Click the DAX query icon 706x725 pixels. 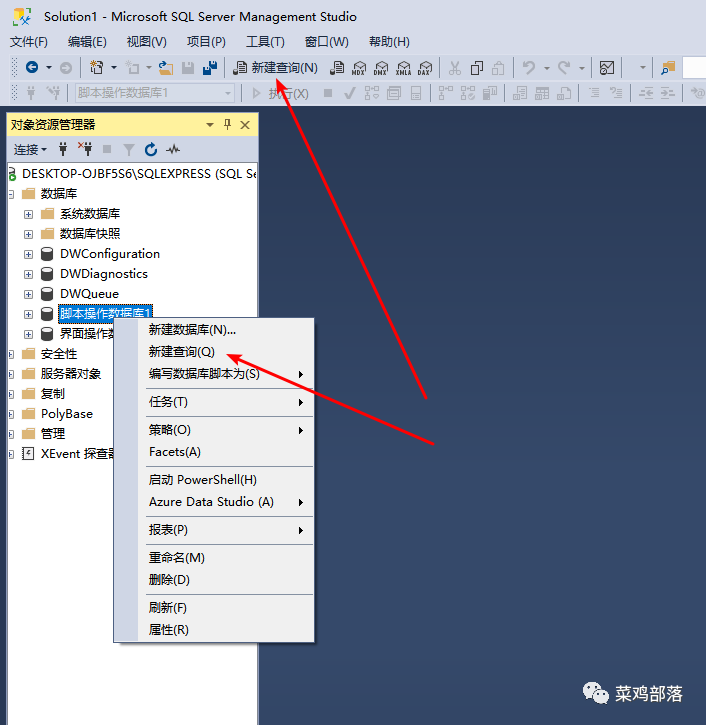coord(425,68)
